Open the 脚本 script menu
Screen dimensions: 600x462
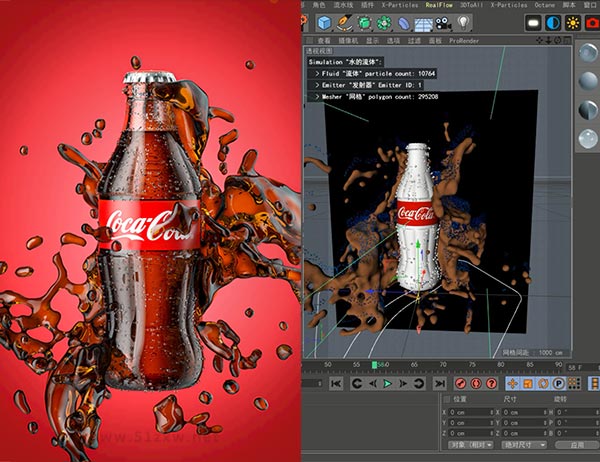(x=569, y=5)
